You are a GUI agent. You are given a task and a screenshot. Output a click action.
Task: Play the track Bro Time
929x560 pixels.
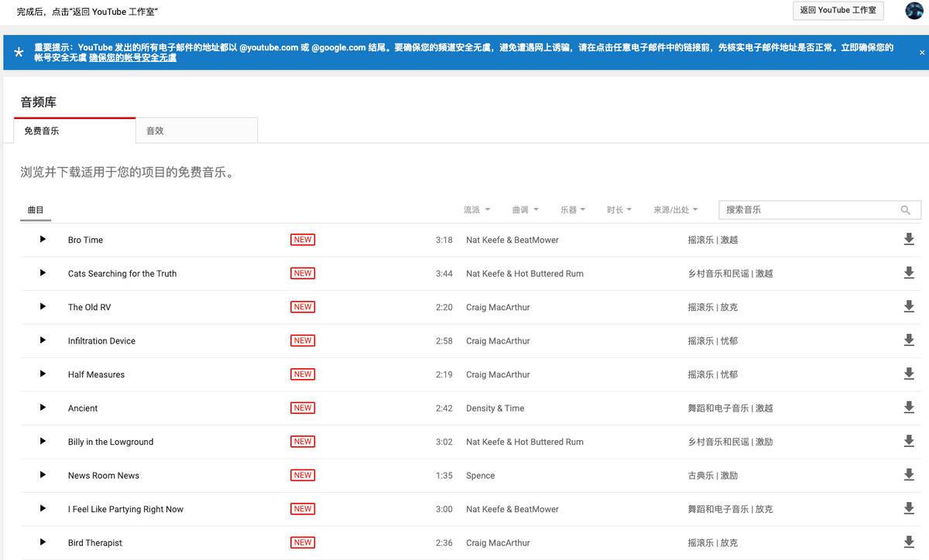[43, 240]
